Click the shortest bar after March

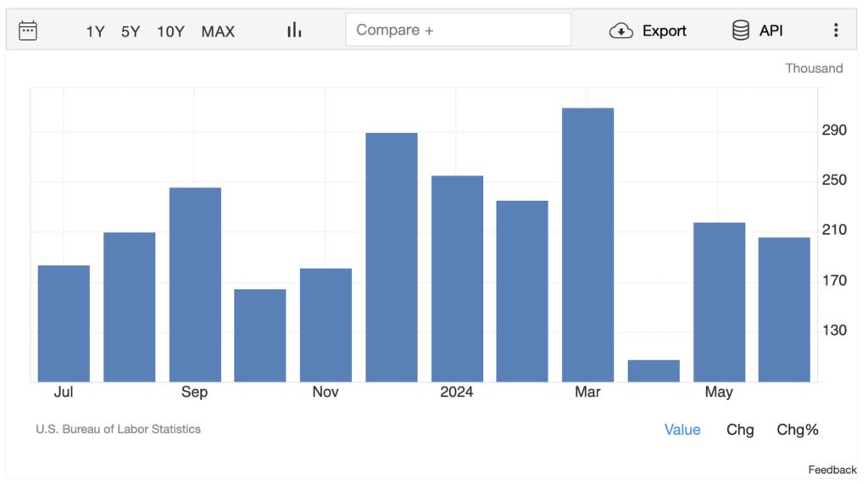[x=654, y=370]
